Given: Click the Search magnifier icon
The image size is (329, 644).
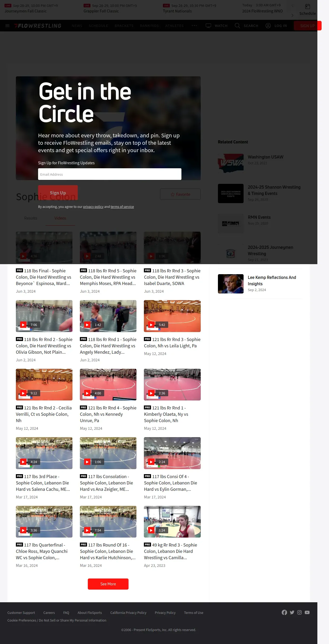Looking at the screenshot, I should (x=237, y=26).
